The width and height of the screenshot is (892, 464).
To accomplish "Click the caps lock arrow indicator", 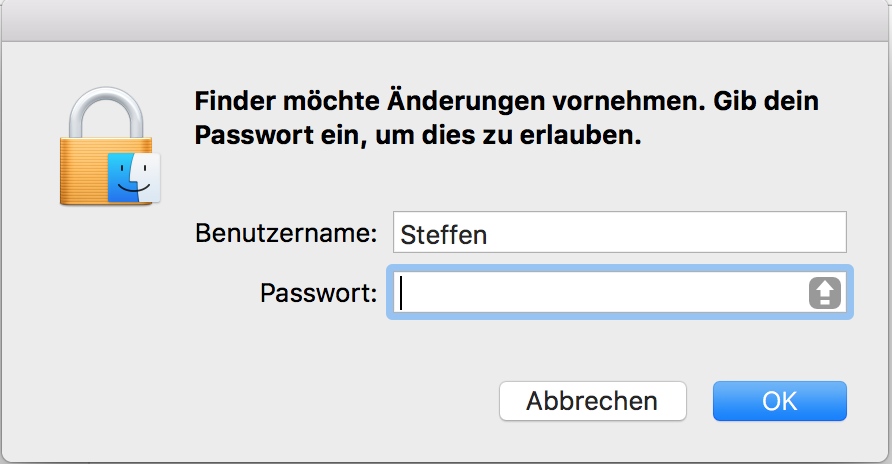I will (825, 293).
